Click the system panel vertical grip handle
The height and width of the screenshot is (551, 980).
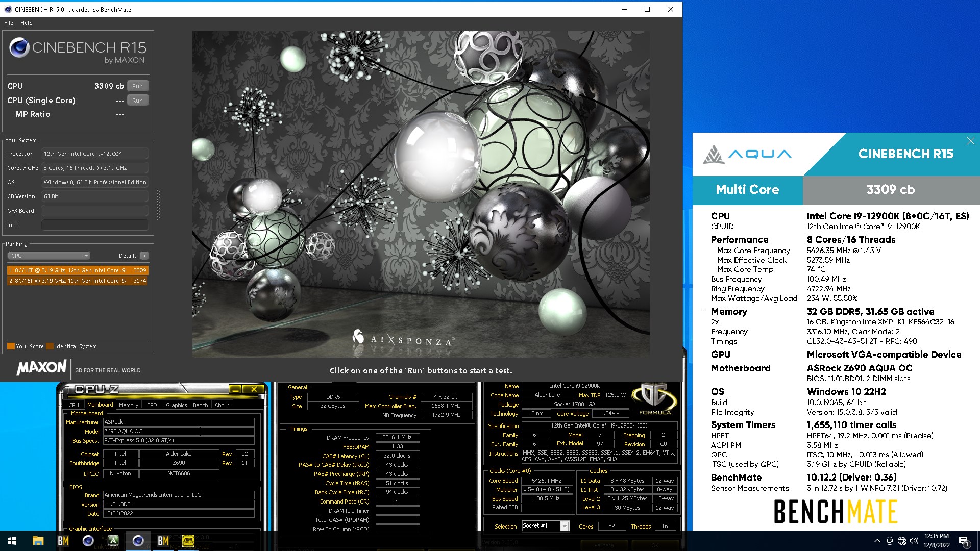coord(158,205)
